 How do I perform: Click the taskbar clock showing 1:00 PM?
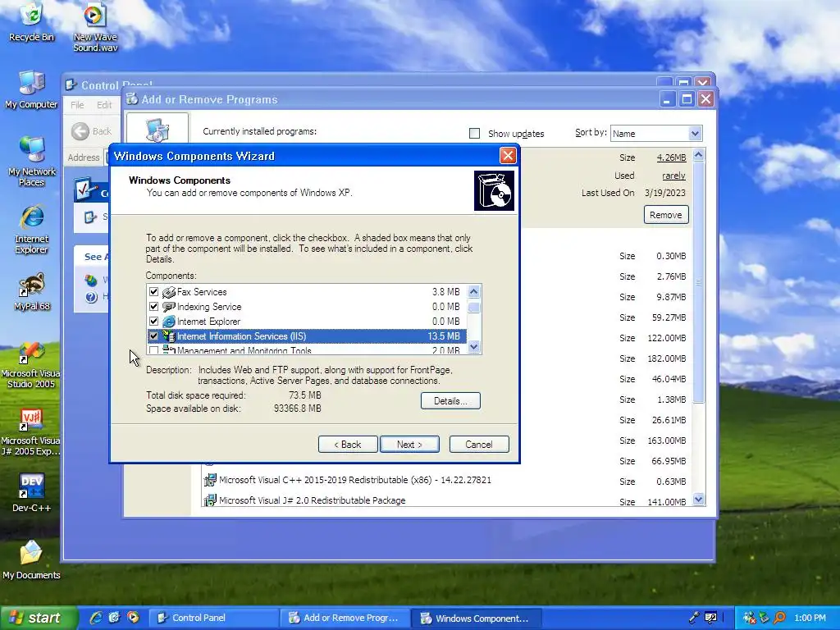pos(810,618)
